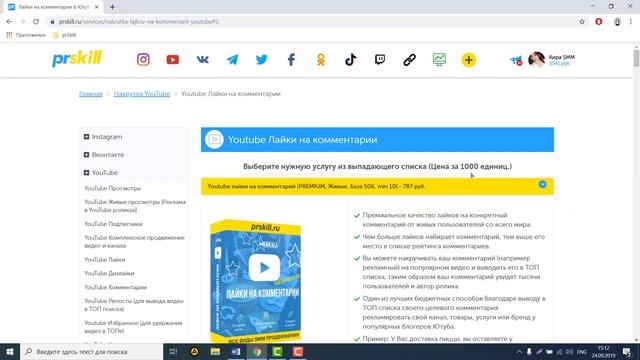Open YouTube Живые просмотры sidebar link
The height and width of the screenshot is (360, 640).
[135, 206]
